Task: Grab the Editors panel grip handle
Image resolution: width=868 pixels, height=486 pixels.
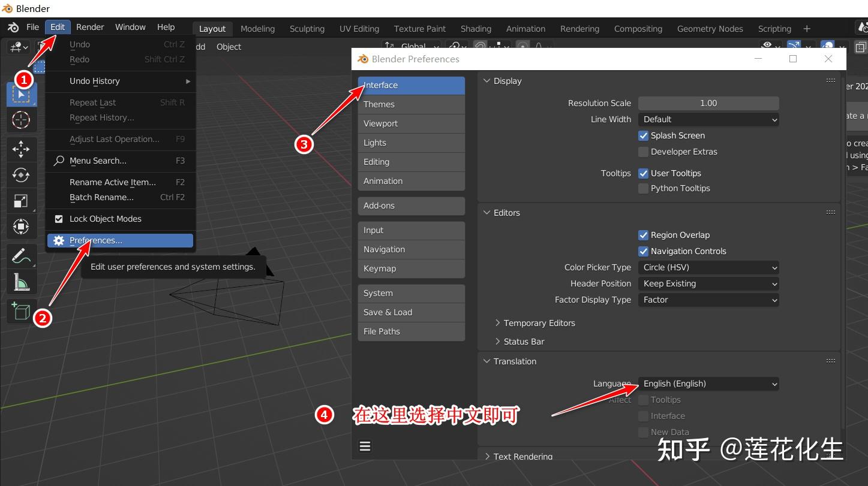Action: pos(831,212)
